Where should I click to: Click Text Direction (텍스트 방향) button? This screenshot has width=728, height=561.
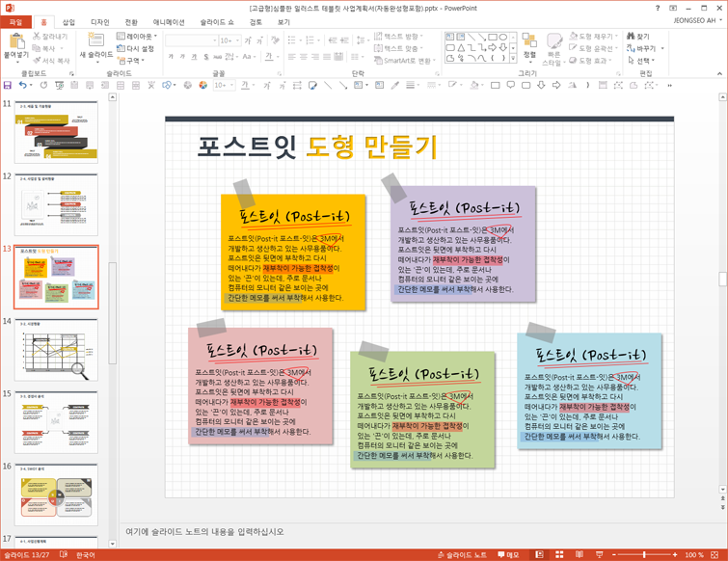coord(399,36)
